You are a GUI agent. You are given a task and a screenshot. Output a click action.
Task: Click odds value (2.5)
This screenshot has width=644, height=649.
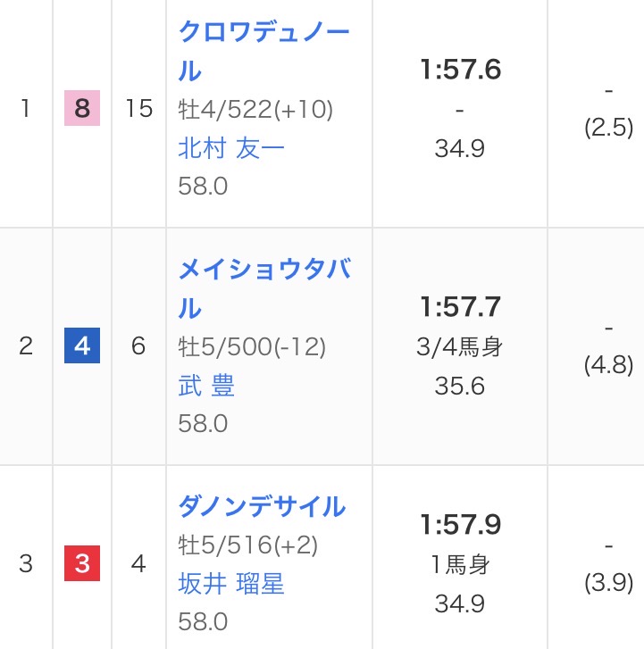(608, 128)
